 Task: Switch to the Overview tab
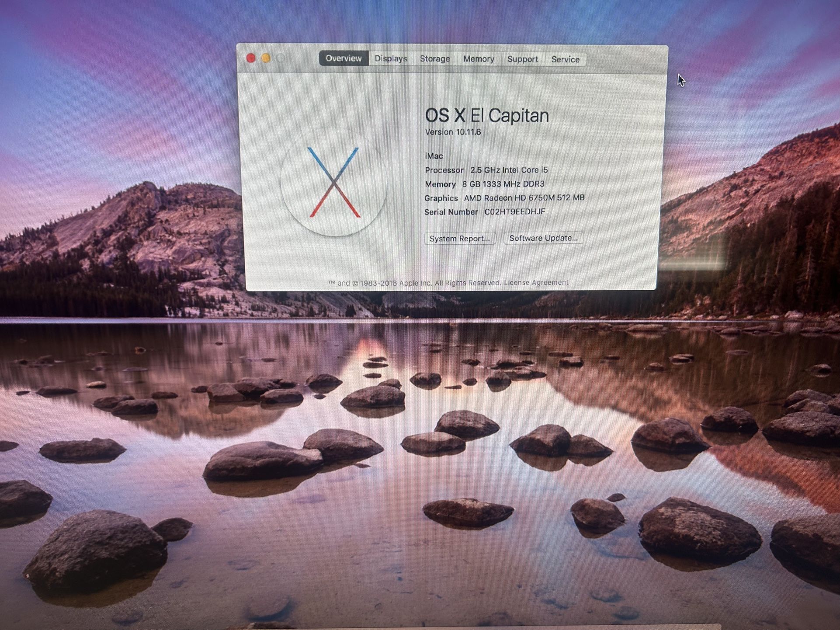344,58
